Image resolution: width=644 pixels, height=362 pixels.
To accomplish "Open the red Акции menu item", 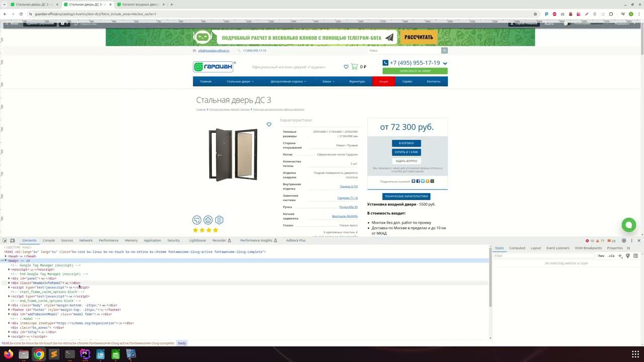I will point(383,81).
